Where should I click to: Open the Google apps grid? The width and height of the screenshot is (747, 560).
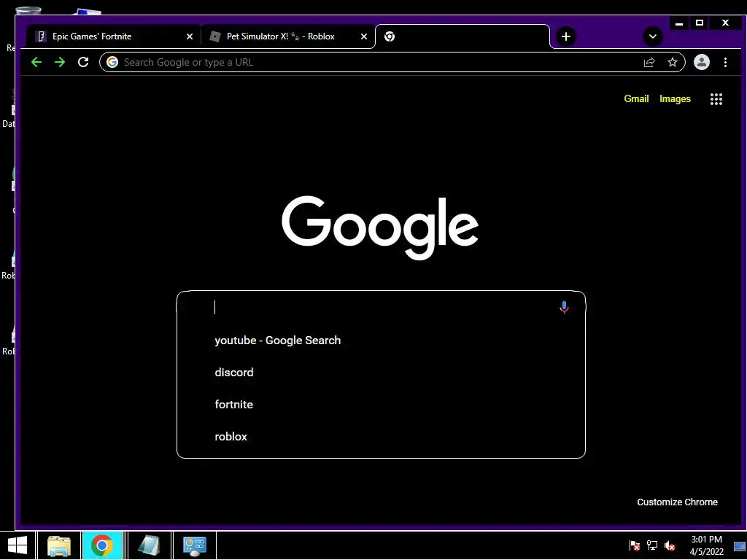716,99
